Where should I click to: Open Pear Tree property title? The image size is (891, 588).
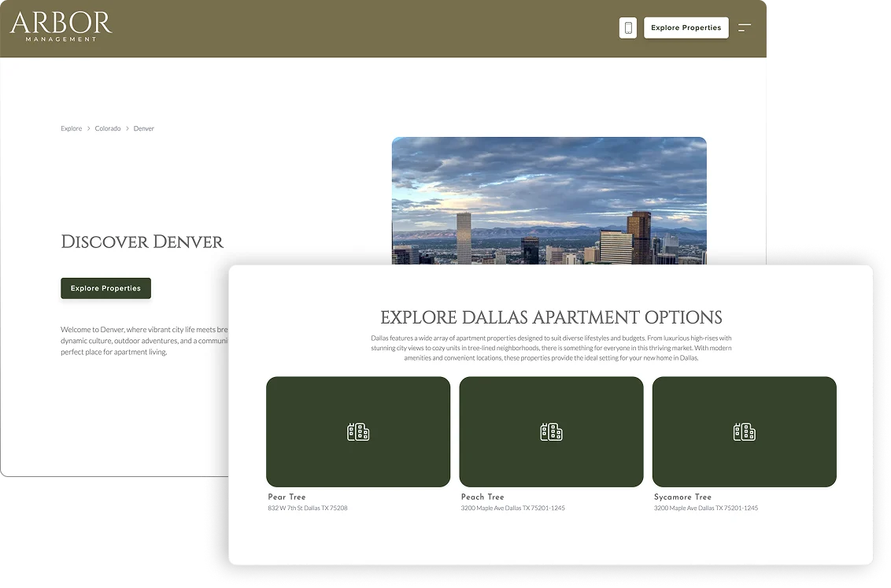click(287, 497)
